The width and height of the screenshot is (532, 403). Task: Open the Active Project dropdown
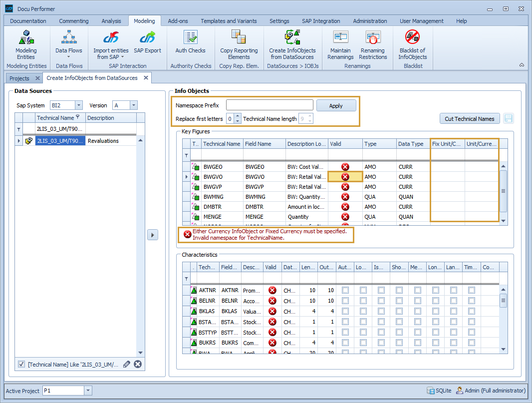tap(88, 391)
